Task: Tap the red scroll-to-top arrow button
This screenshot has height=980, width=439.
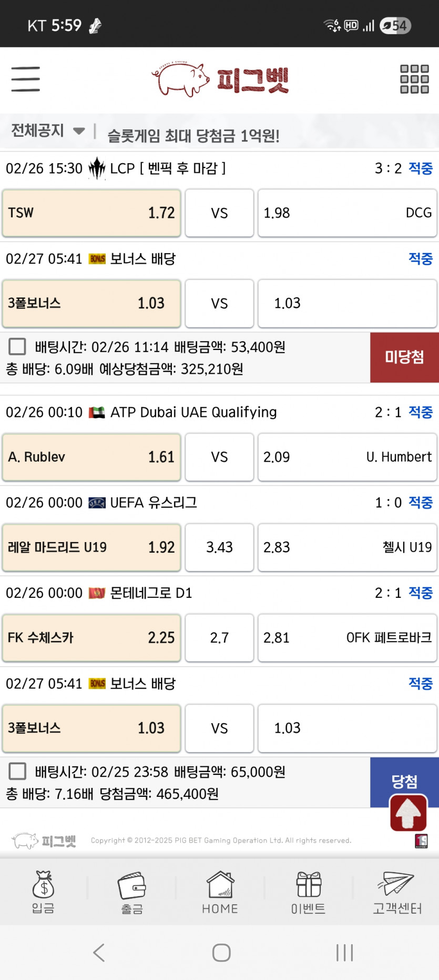Action: click(x=408, y=813)
